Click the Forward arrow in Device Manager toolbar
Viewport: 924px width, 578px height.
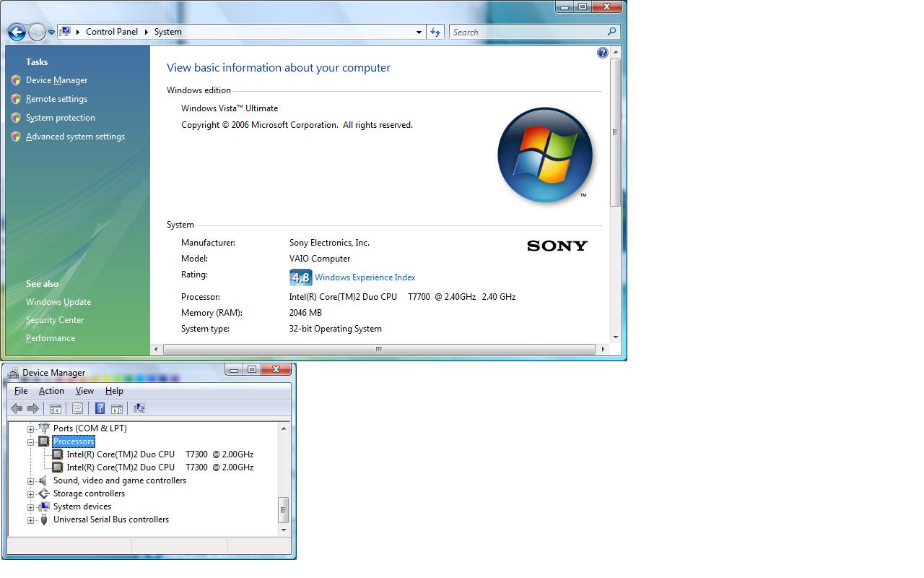pyautogui.click(x=33, y=408)
